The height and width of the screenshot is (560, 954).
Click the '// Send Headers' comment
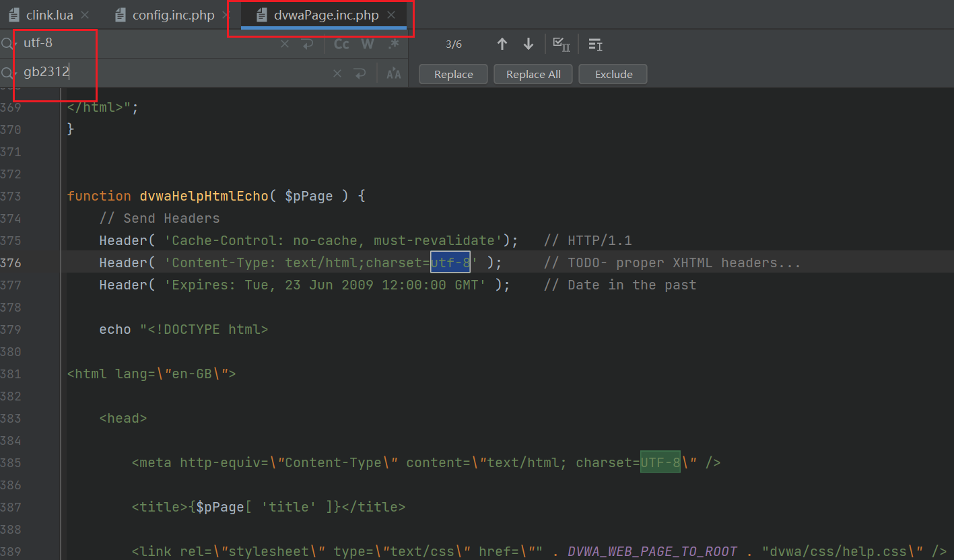(160, 218)
